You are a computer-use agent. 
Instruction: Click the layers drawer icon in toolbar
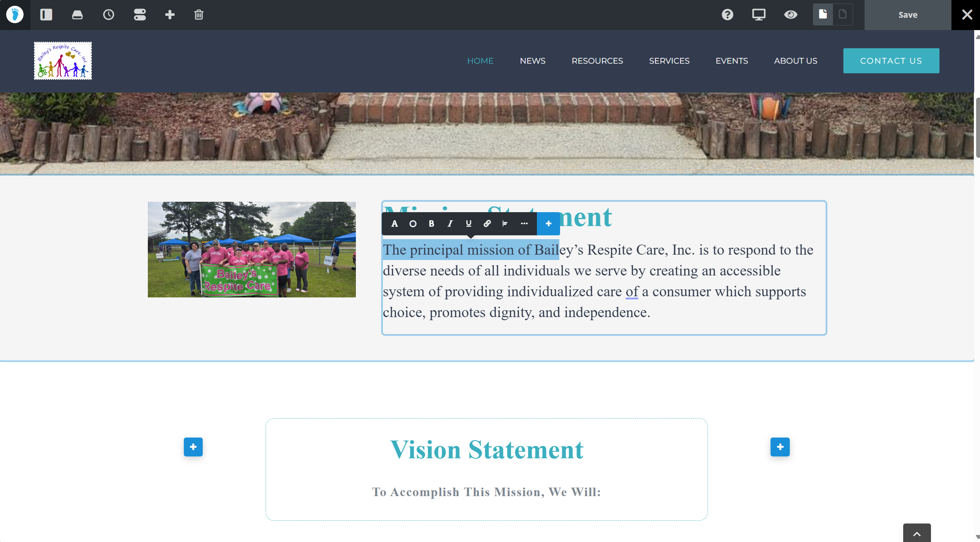(x=77, y=15)
